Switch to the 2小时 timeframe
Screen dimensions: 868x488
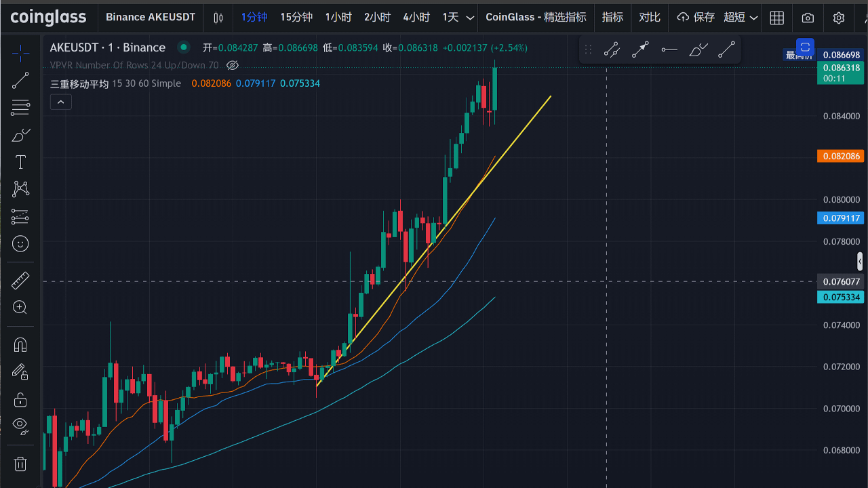377,18
